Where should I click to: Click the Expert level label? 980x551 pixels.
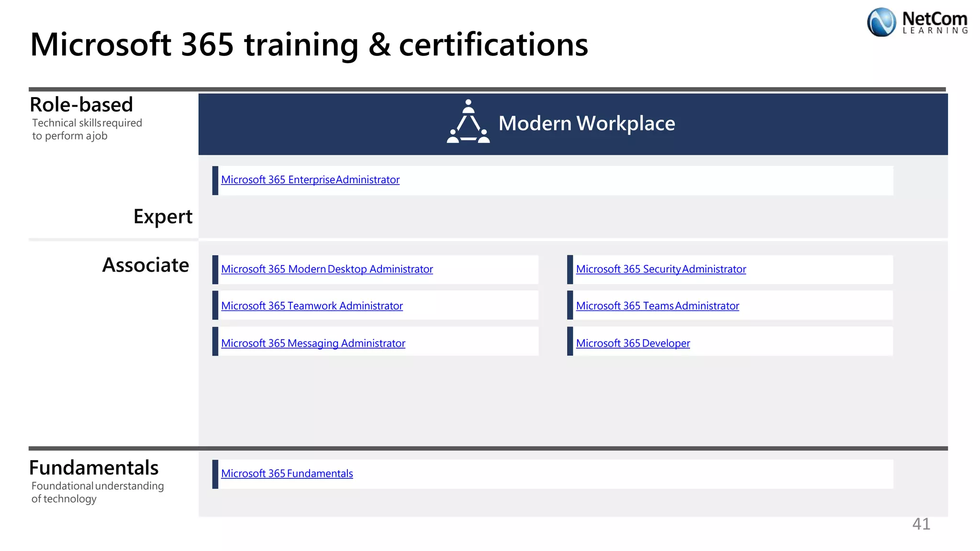[x=163, y=217]
